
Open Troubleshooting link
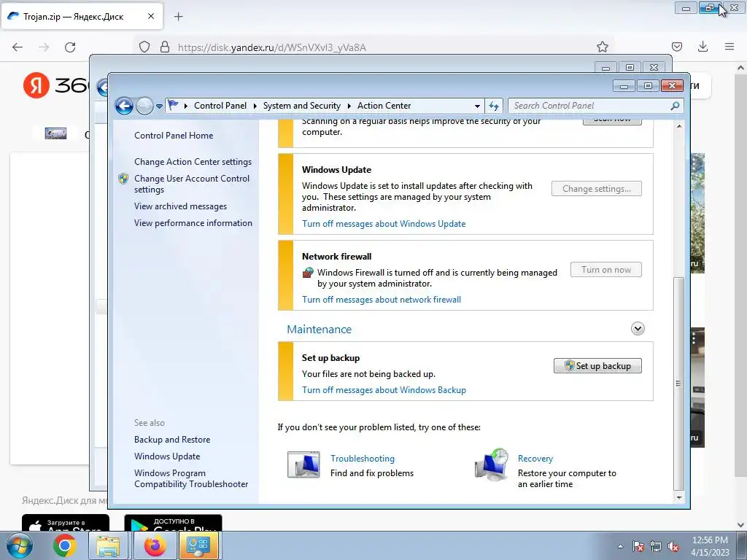(x=363, y=458)
